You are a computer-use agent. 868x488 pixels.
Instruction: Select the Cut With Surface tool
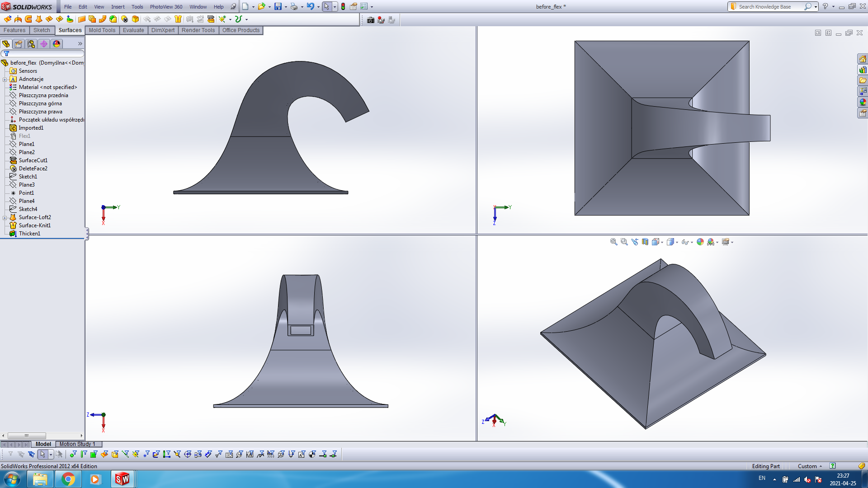tap(211, 19)
